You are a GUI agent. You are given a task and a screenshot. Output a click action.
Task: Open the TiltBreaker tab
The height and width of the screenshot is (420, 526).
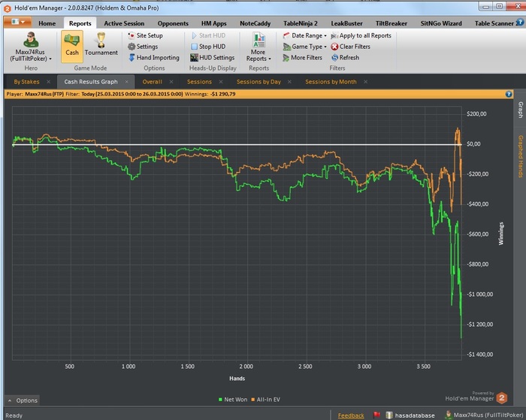(x=391, y=23)
